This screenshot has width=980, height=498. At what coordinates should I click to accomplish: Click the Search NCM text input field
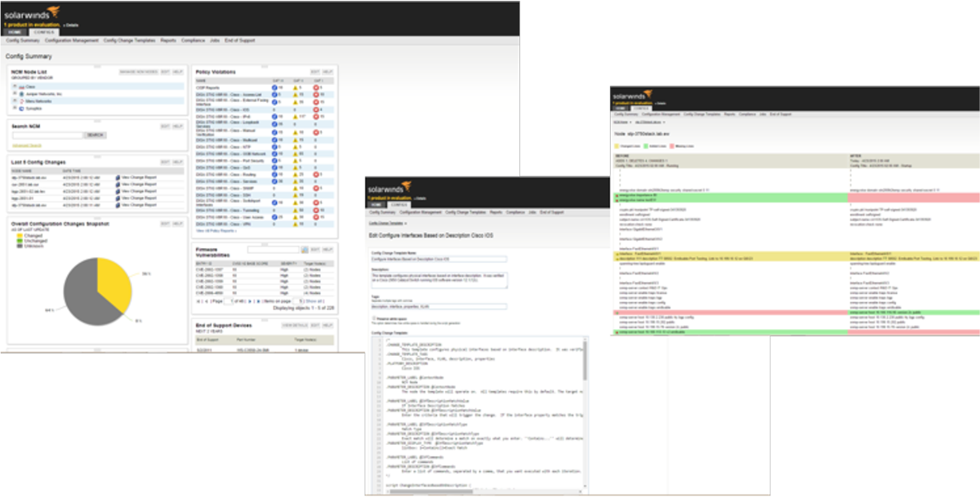point(47,135)
